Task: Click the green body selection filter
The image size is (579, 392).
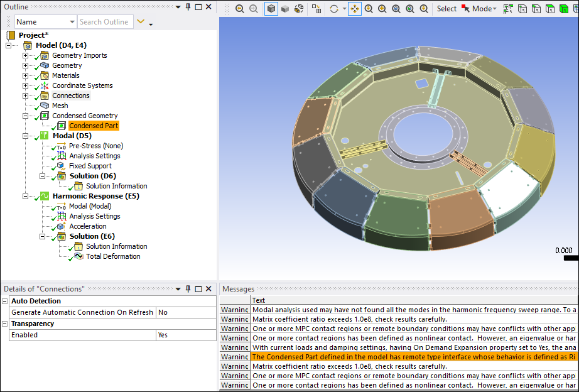Action: [563, 9]
